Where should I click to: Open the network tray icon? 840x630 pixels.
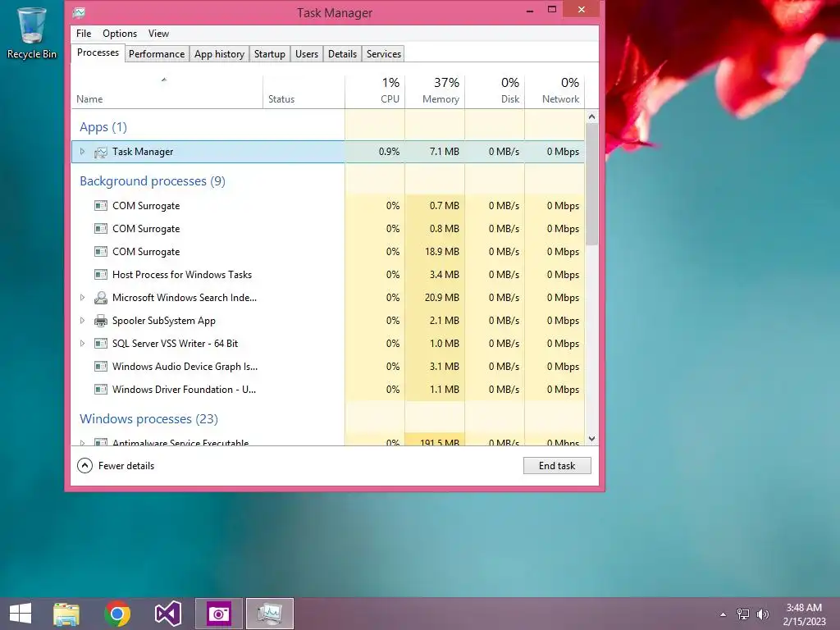click(743, 614)
